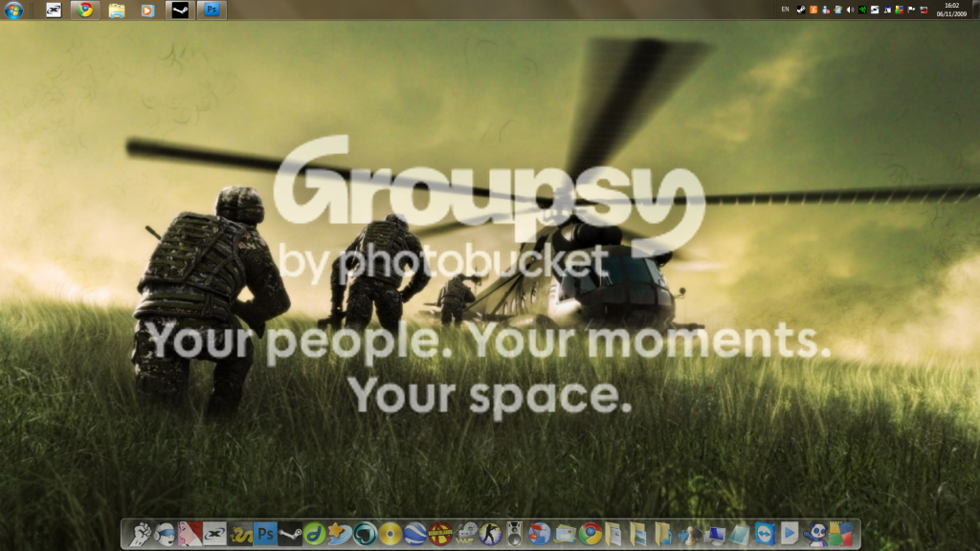Open the green Razer tray icon

click(862, 10)
